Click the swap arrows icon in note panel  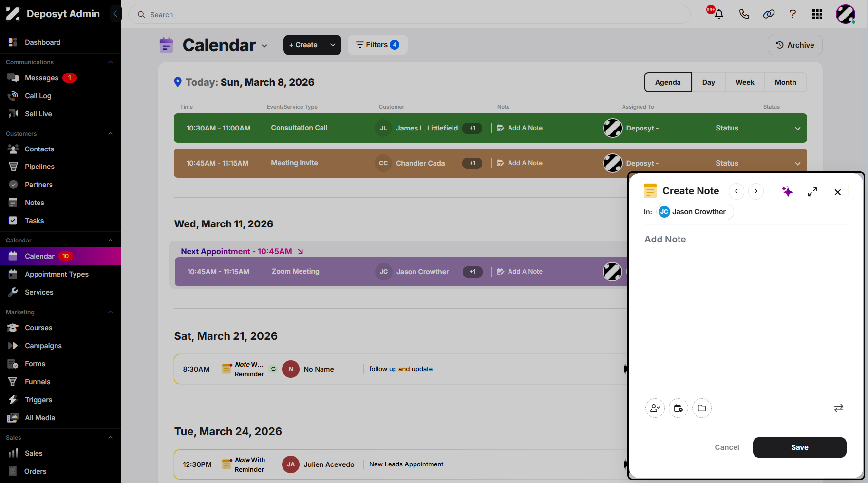pyautogui.click(x=838, y=408)
